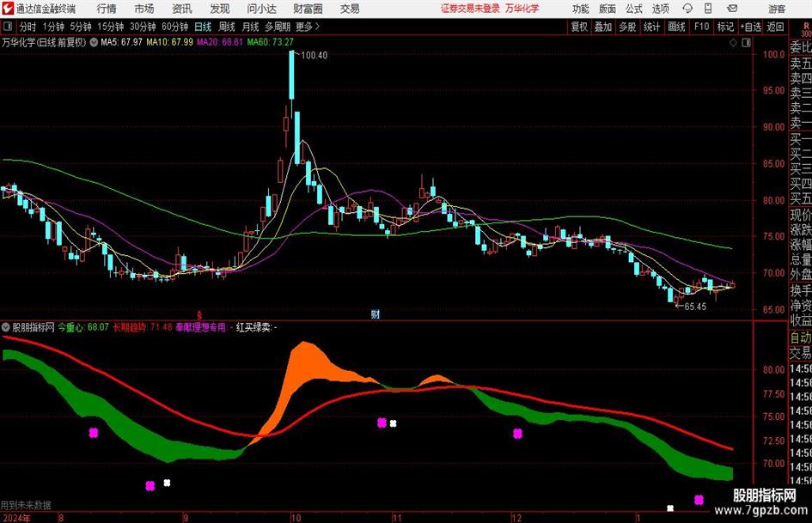The image size is (812, 523).
Task: Click the blue 财 marker on the chart
Action: click(x=375, y=314)
